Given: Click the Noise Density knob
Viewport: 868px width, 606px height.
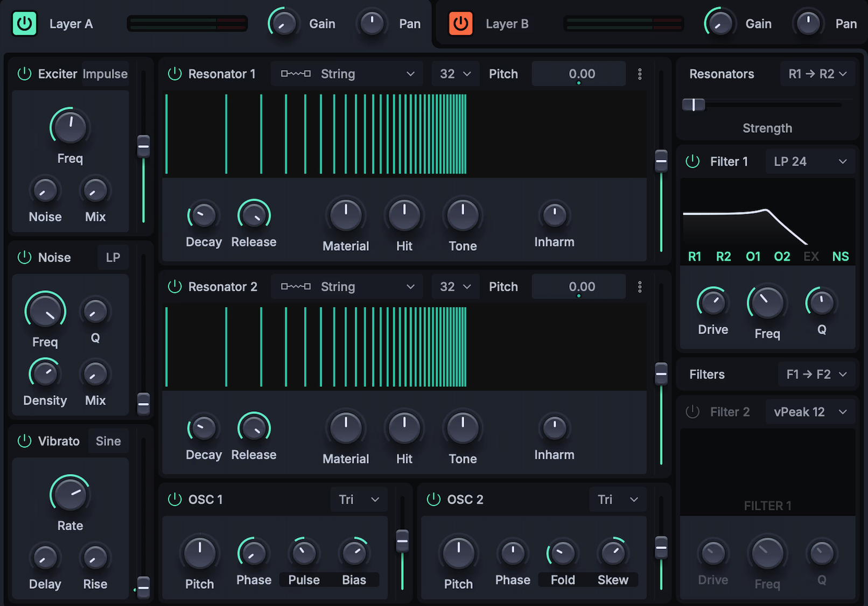Looking at the screenshot, I should [x=45, y=374].
